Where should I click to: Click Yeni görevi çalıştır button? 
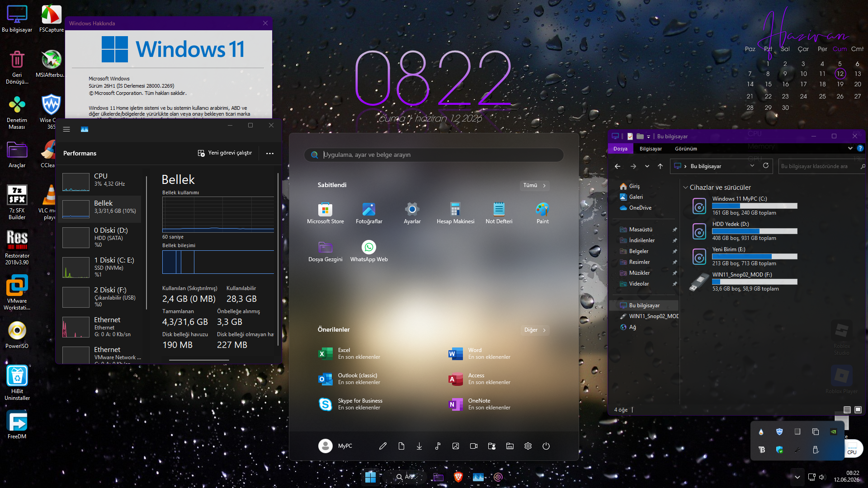[225, 153]
